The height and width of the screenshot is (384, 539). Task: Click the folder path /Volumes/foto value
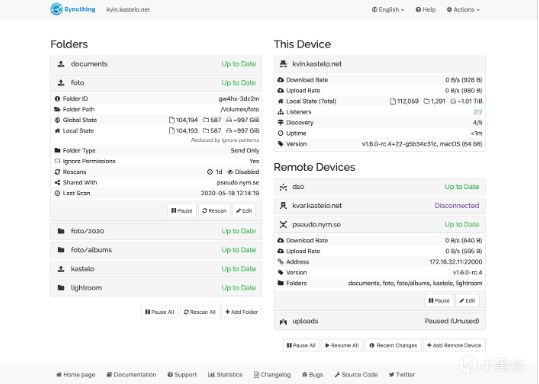click(x=240, y=109)
